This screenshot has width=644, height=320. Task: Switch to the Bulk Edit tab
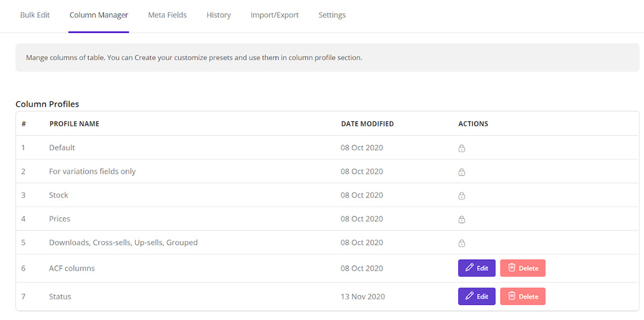[35, 15]
